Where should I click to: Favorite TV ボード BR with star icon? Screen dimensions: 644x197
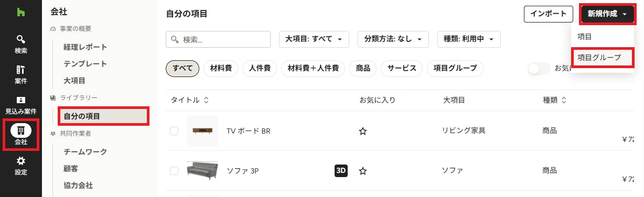tap(362, 131)
